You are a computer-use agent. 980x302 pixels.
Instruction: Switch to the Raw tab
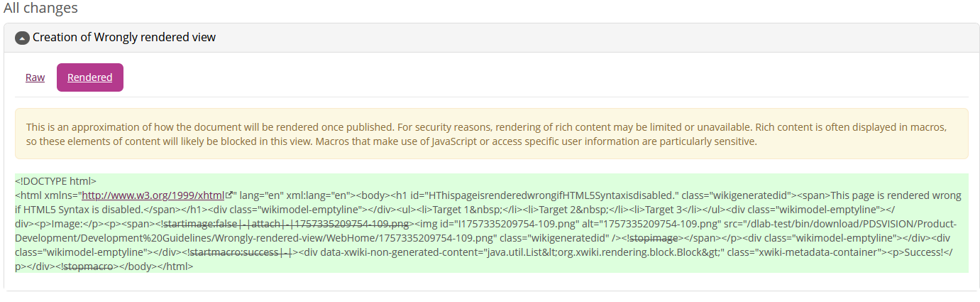point(35,77)
